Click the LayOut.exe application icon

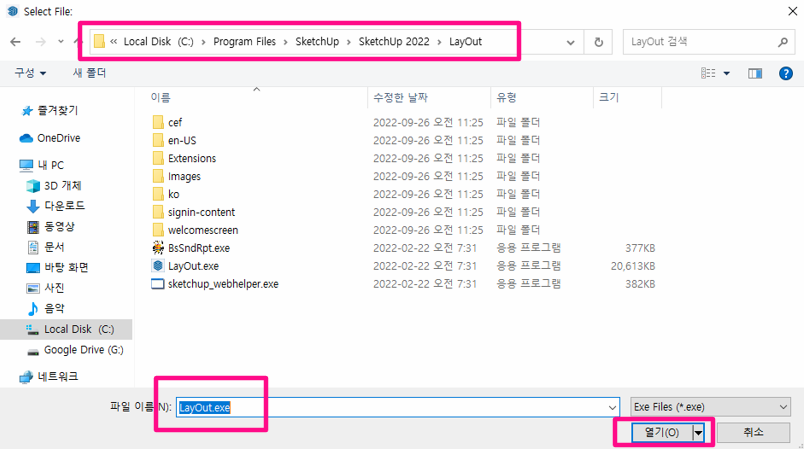(x=158, y=266)
